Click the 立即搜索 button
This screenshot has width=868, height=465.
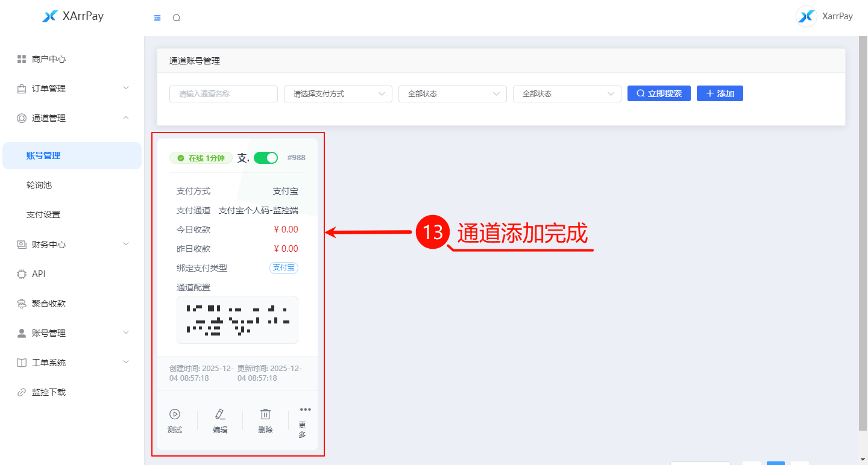coord(659,93)
